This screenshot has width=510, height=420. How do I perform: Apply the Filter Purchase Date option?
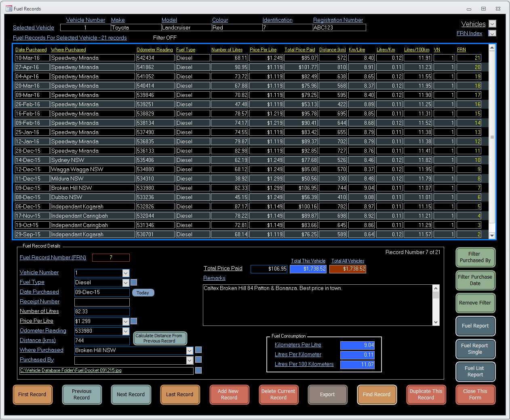(475, 280)
